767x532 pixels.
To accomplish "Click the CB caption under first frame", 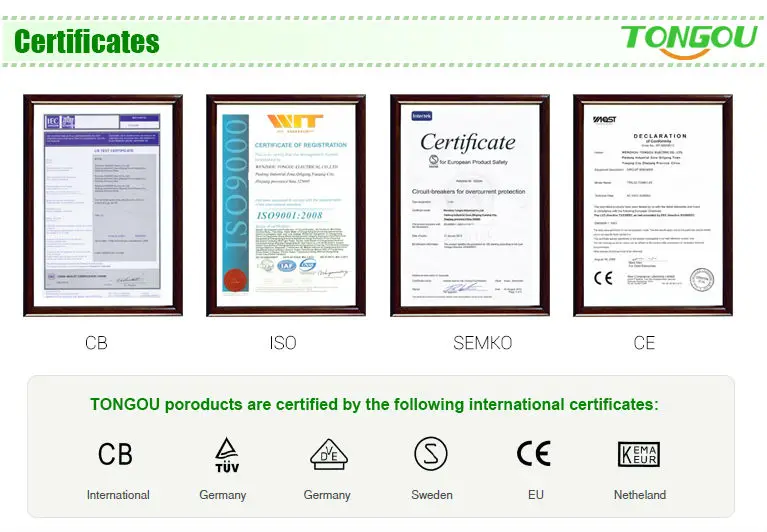I will coord(96,343).
